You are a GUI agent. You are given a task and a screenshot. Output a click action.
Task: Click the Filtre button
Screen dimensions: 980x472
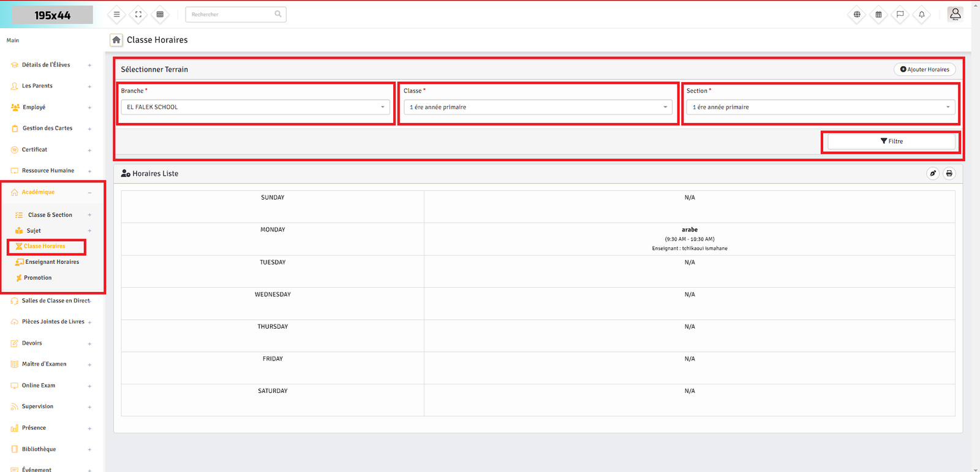pyautogui.click(x=891, y=141)
